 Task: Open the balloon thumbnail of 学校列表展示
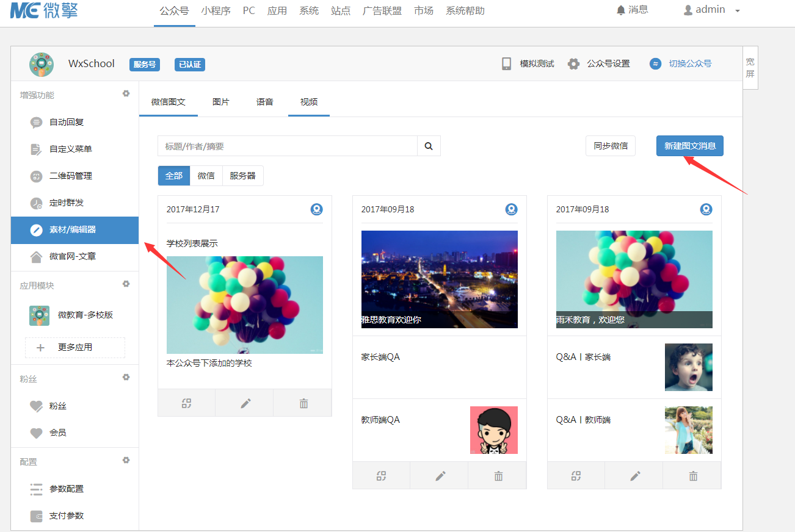(245, 305)
